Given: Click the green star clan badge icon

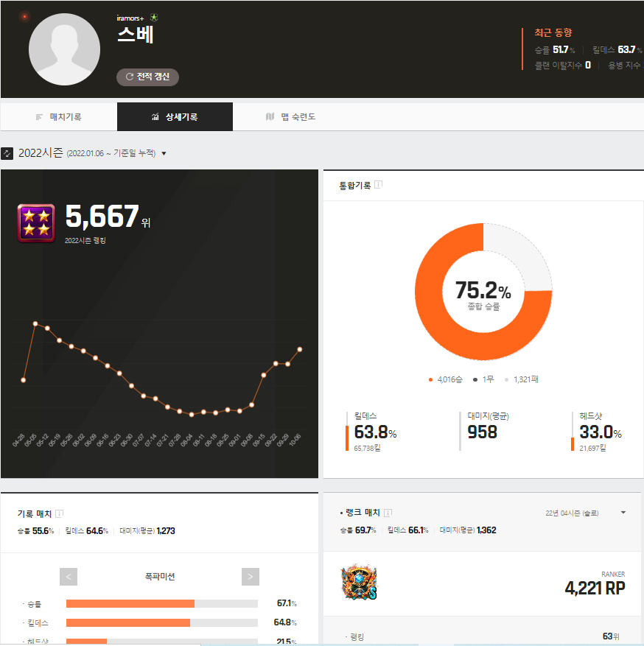Looking at the screenshot, I should [154, 17].
